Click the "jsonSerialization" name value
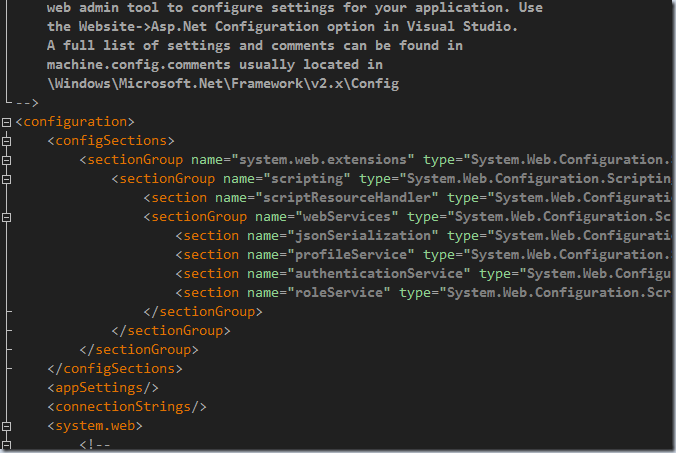The image size is (676, 453). click(363, 236)
